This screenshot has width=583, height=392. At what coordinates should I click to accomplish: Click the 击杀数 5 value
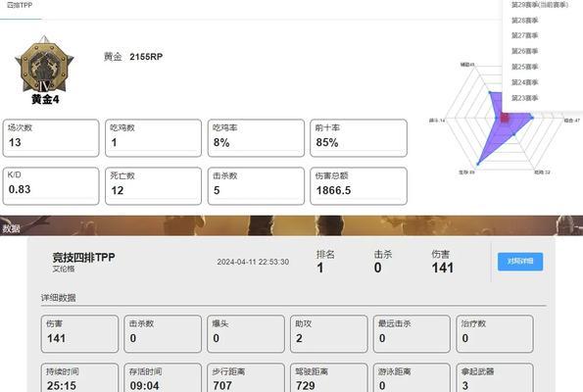coord(217,190)
